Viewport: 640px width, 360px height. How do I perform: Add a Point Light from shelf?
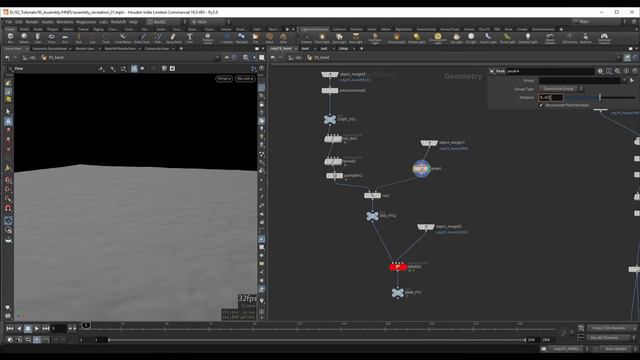point(322,38)
